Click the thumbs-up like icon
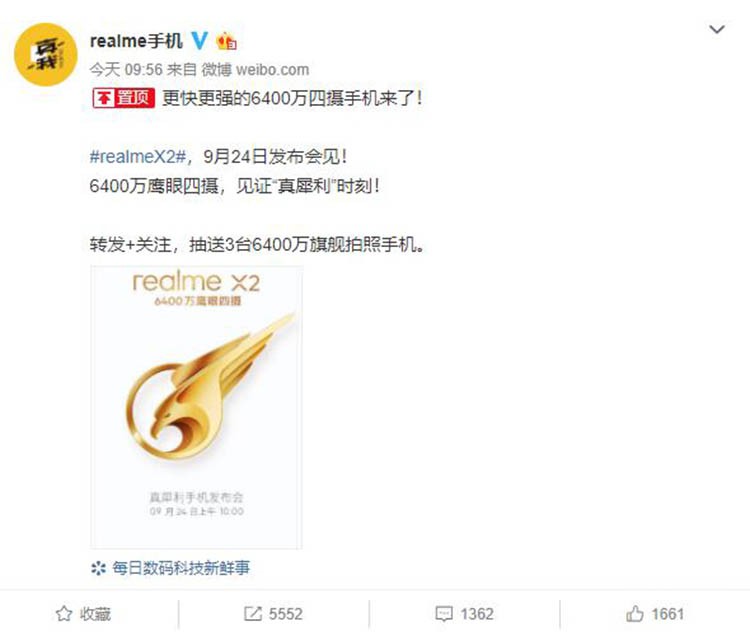750x636 pixels. [x=635, y=613]
